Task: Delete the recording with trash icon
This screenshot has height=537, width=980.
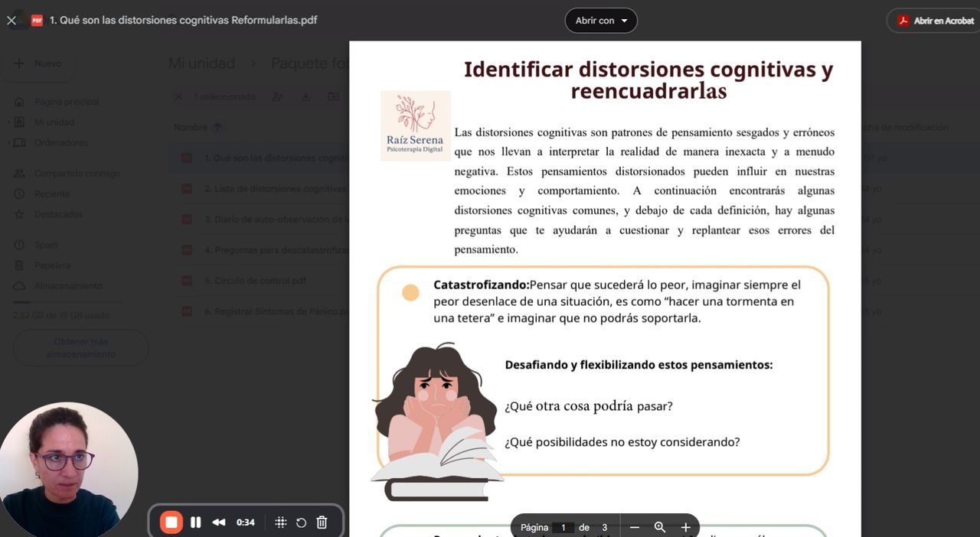Action: [322, 522]
